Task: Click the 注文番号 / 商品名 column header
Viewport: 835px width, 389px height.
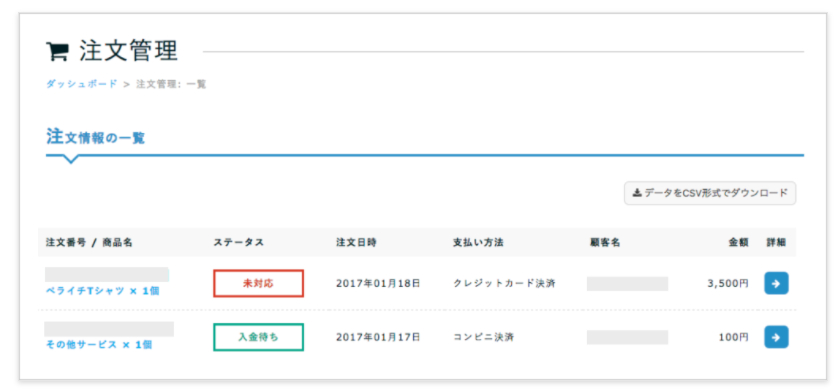Action: [x=89, y=242]
